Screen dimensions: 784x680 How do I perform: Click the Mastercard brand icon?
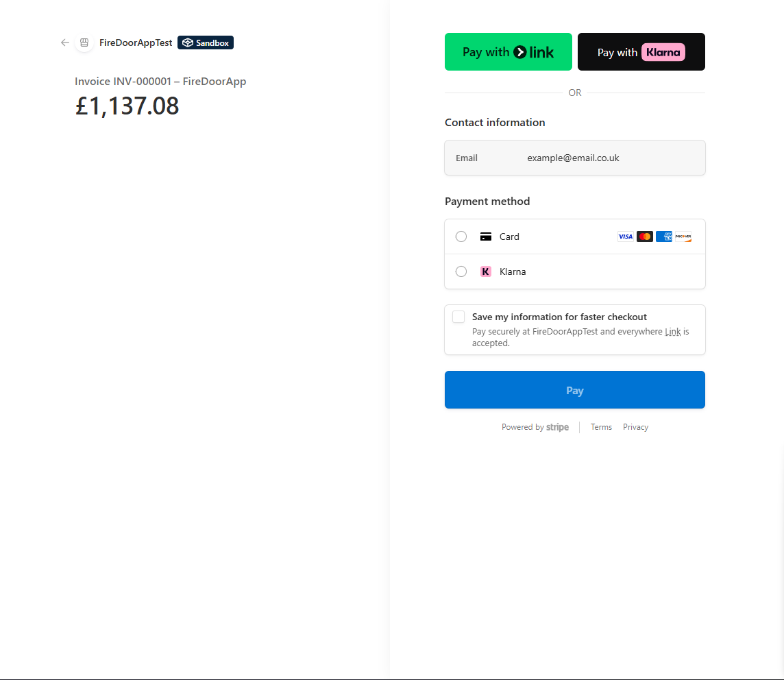[x=644, y=236]
